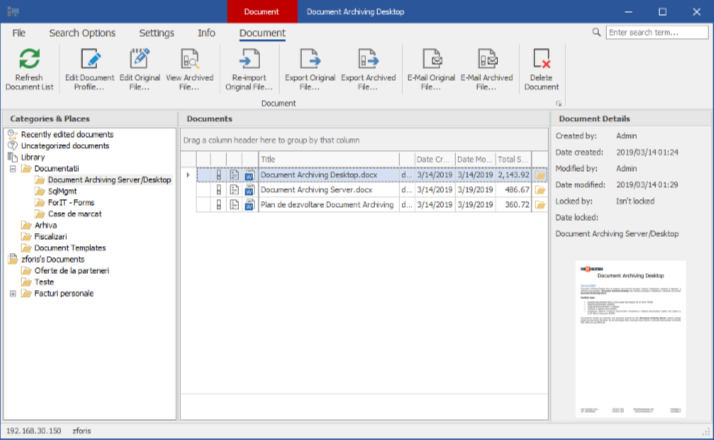Select Plan de dezvoltare Document Archiving title
Screen dimensions: 714x440
327,205
